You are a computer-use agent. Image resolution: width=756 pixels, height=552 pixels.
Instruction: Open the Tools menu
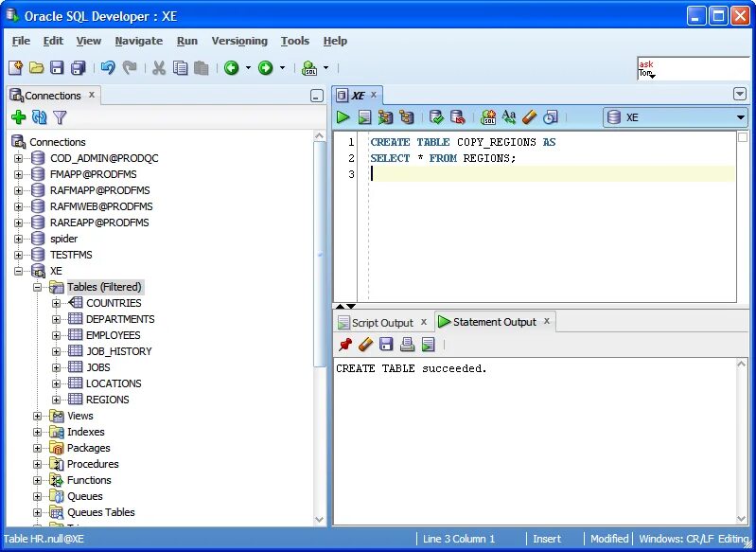[295, 41]
